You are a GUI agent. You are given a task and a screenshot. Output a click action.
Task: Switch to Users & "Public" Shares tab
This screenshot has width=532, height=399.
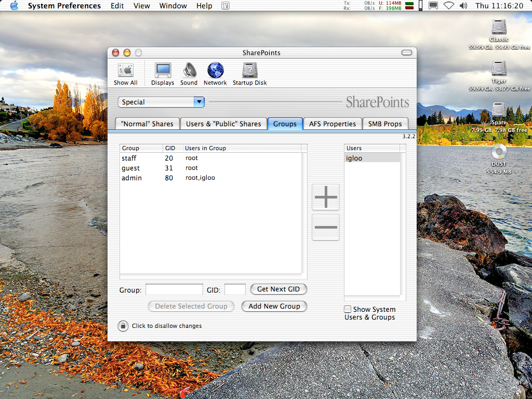tap(223, 124)
